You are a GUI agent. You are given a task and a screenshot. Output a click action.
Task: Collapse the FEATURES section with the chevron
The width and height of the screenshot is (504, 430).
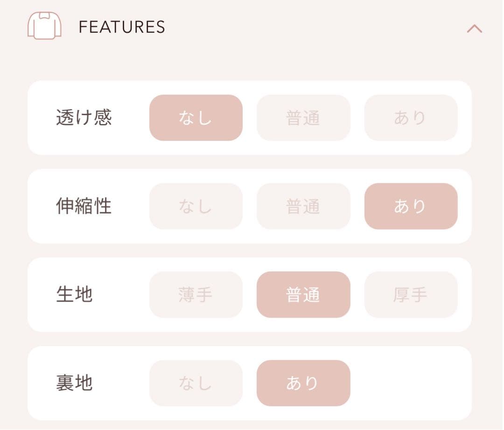click(474, 28)
